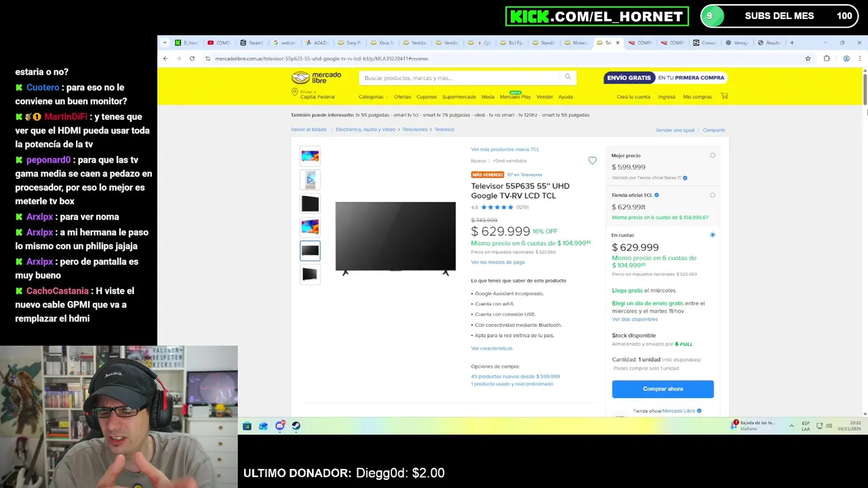Image resolution: width=868 pixels, height=488 pixels.
Task: Click the Compartir link
Action: [x=714, y=130]
